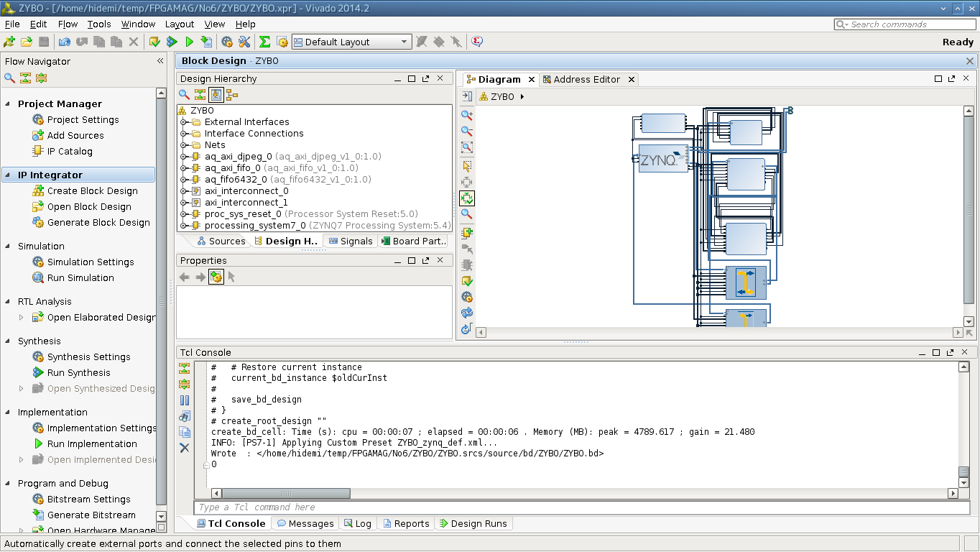Collapse the IP Integrator section
This screenshot has width=980, height=552.
coord(7,175)
